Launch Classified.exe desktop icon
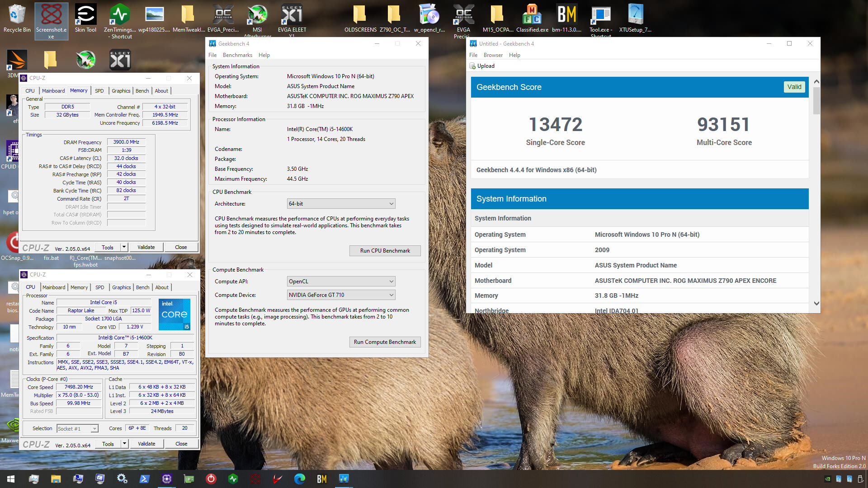Viewport: 868px width, 488px height. pyautogui.click(x=532, y=18)
